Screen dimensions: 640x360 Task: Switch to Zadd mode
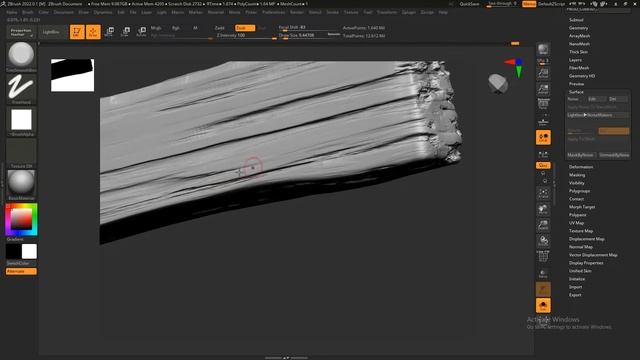click(x=220, y=28)
